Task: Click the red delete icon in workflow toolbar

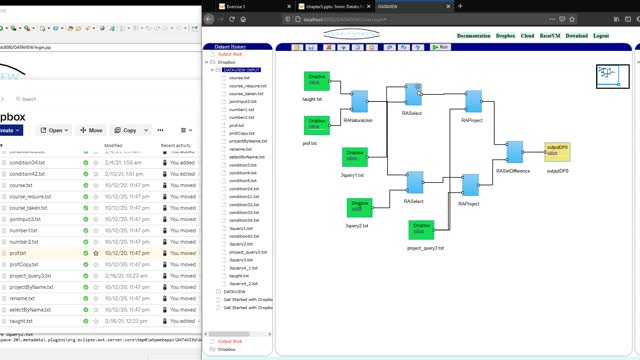Action: [x=329, y=47]
